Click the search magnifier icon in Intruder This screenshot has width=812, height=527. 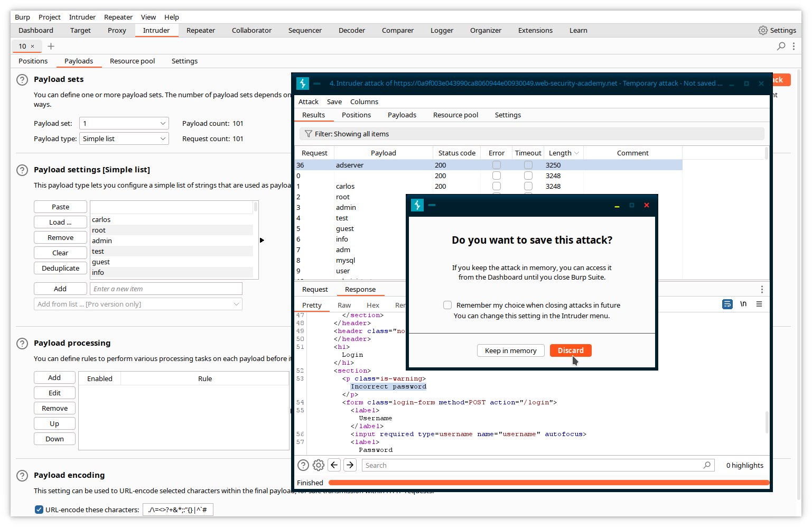tap(781, 47)
